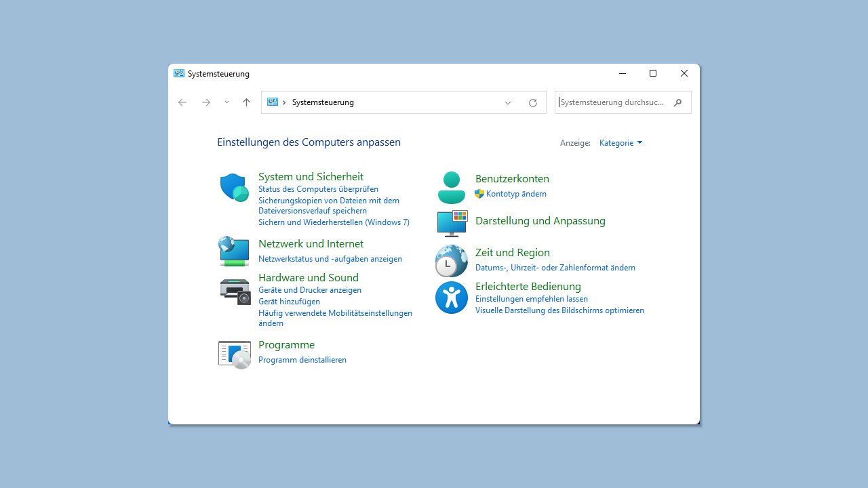Open Erleichterte Bedienung heading
Image resolution: width=868 pixels, height=488 pixels.
528,287
